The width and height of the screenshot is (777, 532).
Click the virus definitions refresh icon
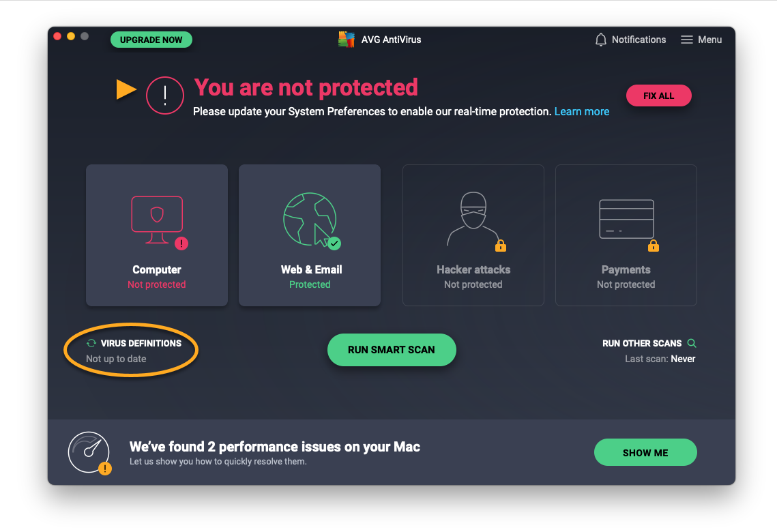[91, 343]
